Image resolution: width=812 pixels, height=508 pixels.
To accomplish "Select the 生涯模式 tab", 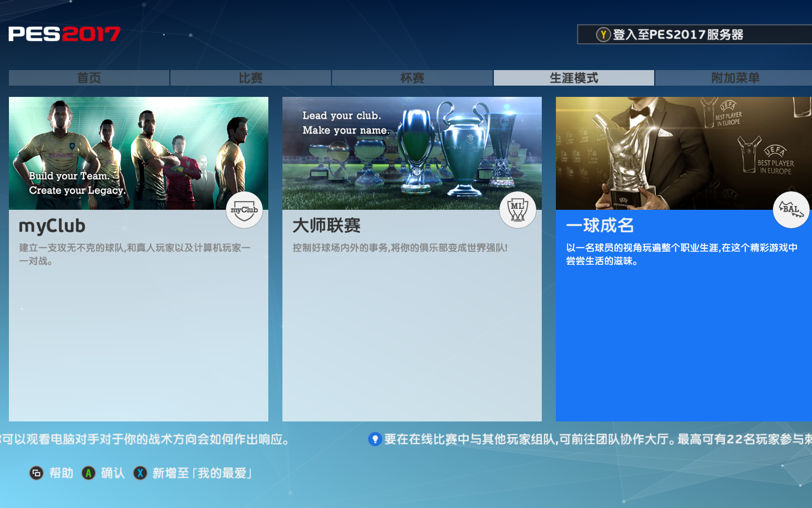I will tap(574, 78).
